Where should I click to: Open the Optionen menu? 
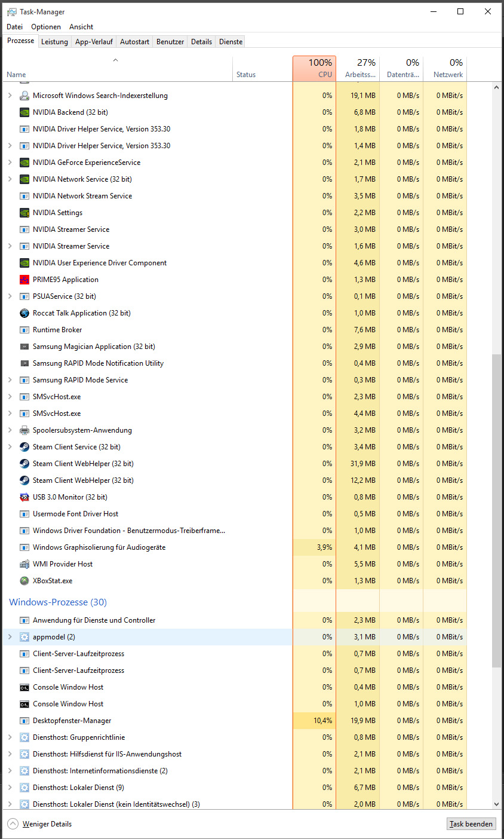(46, 27)
